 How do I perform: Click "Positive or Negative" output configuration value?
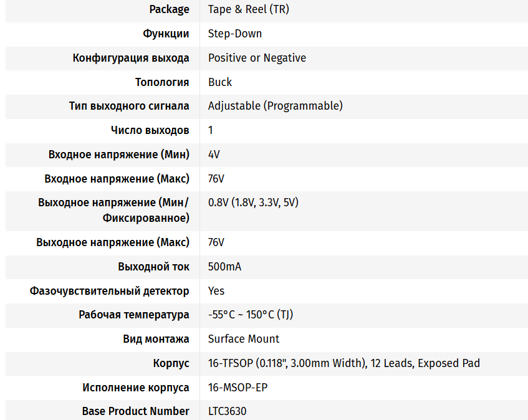click(257, 58)
